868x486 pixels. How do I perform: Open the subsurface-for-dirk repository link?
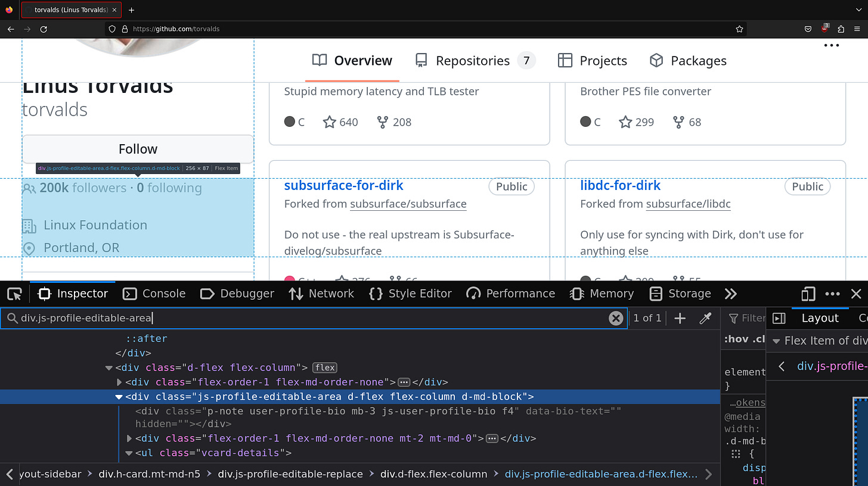[x=343, y=185]
